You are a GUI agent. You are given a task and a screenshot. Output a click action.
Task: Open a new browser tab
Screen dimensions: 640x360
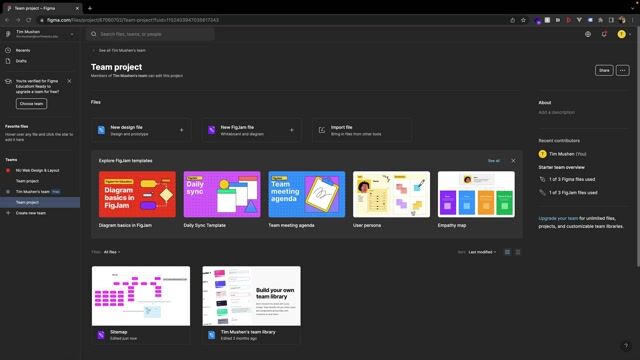pos(90,8)
